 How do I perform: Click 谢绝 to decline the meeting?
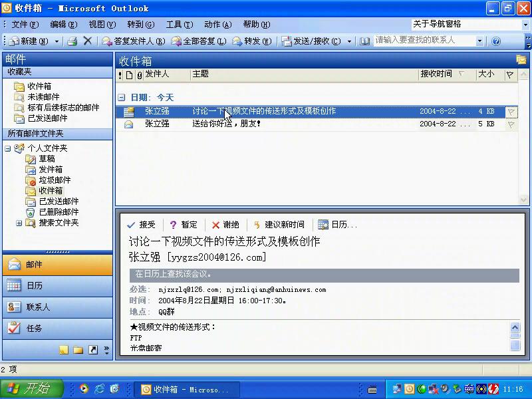(x=225, y=225)
